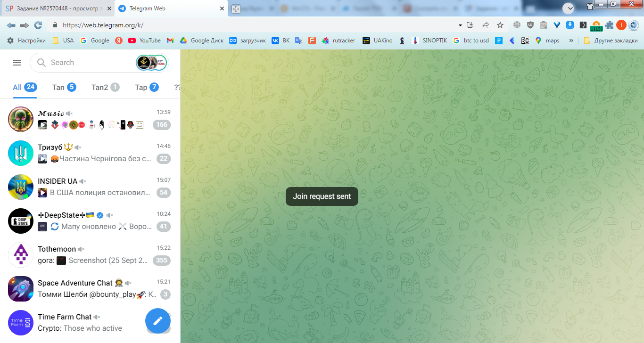The height and width of the screenshot is (343, 644).
Task: Open the UAKino bookmark
Action: pyautogui.click(x=377, y=41)
